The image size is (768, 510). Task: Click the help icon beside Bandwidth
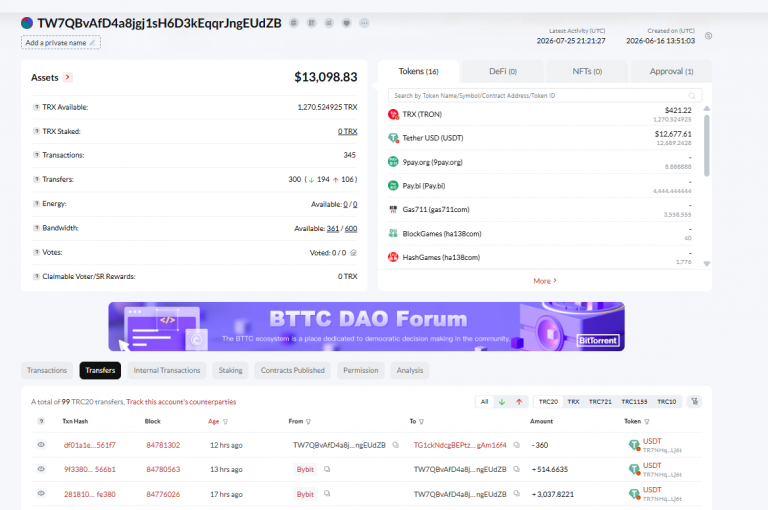coord(36,228)
